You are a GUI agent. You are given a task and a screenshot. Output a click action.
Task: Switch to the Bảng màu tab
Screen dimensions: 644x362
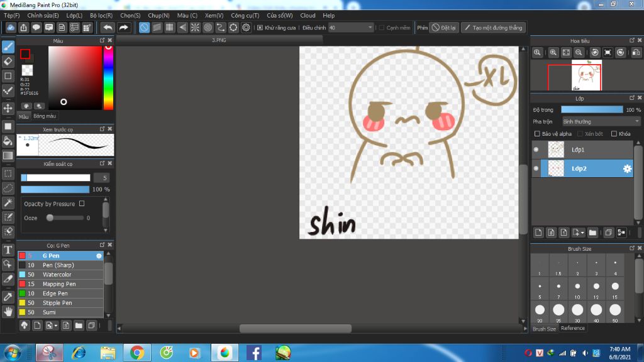(x=45, y=116)
